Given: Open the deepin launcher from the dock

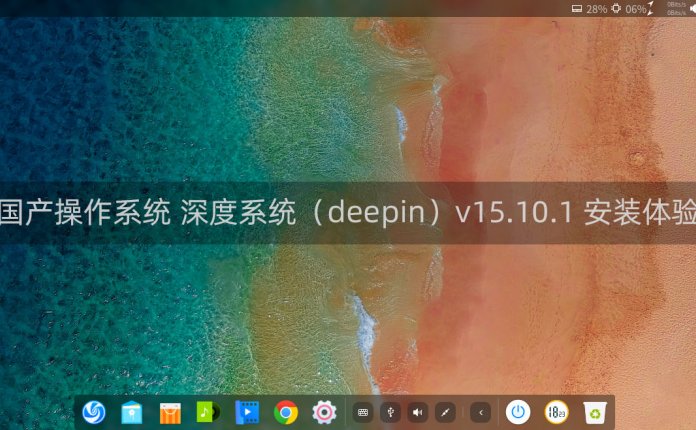Looking at the screenshot, I should click(x=94, y=412).
